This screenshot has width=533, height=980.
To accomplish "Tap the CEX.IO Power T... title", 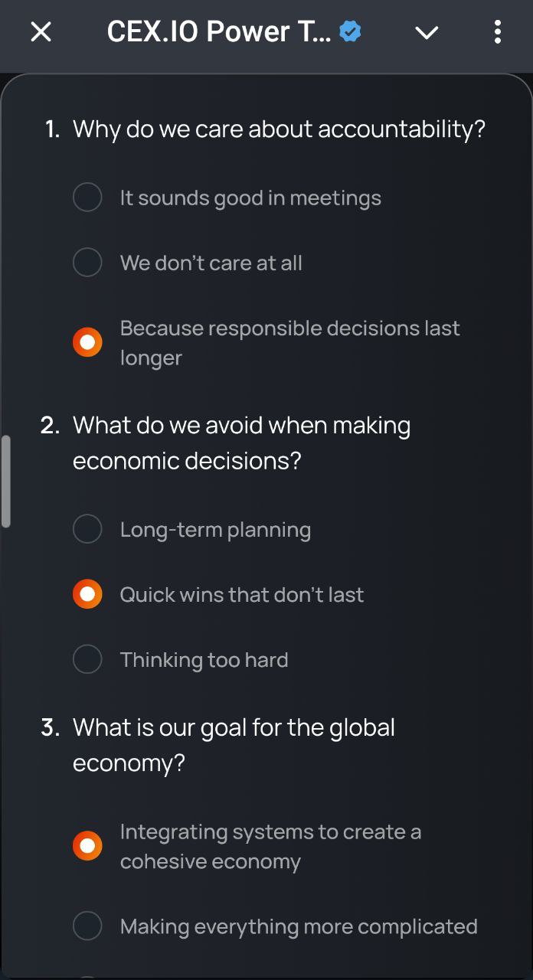I will (219, 32).
